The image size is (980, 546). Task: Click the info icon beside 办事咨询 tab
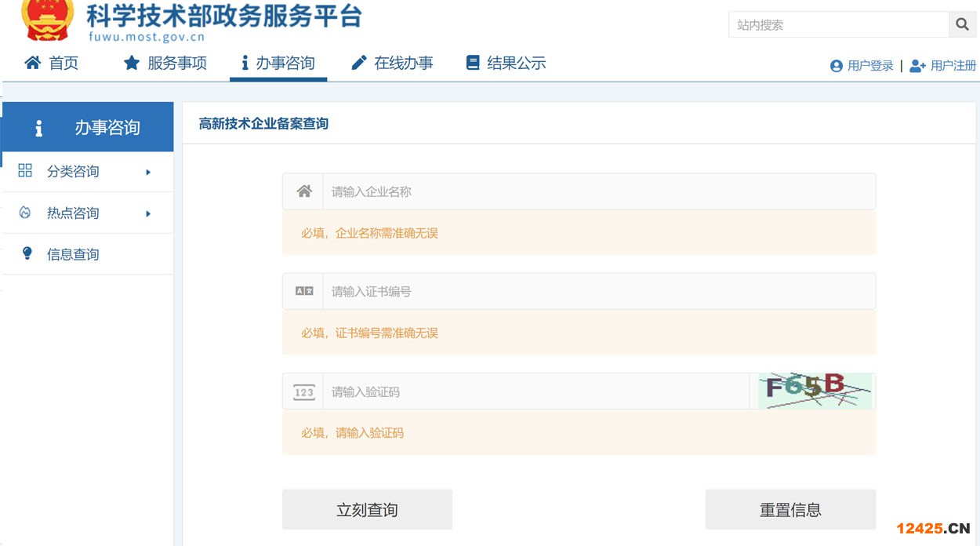pyautogui.click(x=245, y=63)
